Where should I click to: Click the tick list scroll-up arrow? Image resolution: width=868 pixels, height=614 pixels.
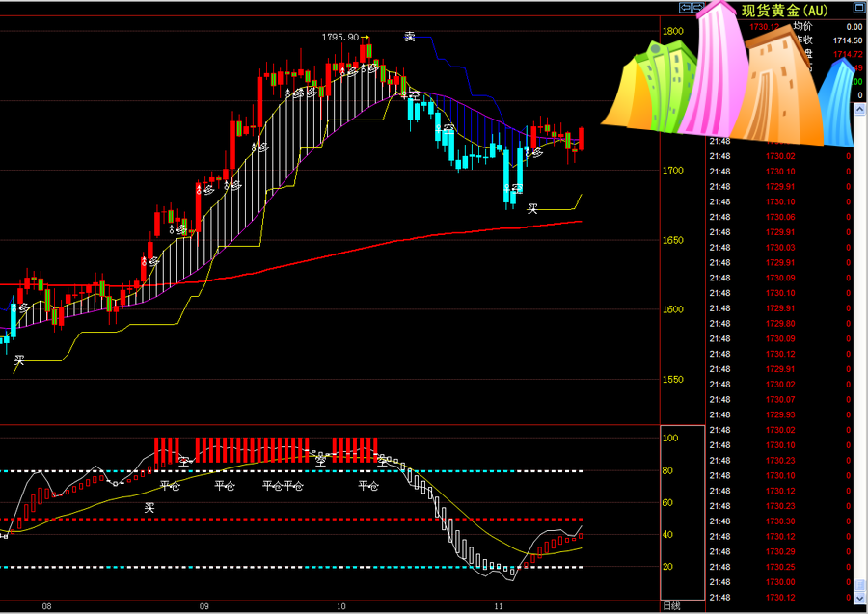pyautogui.click(x=859, y=110)
